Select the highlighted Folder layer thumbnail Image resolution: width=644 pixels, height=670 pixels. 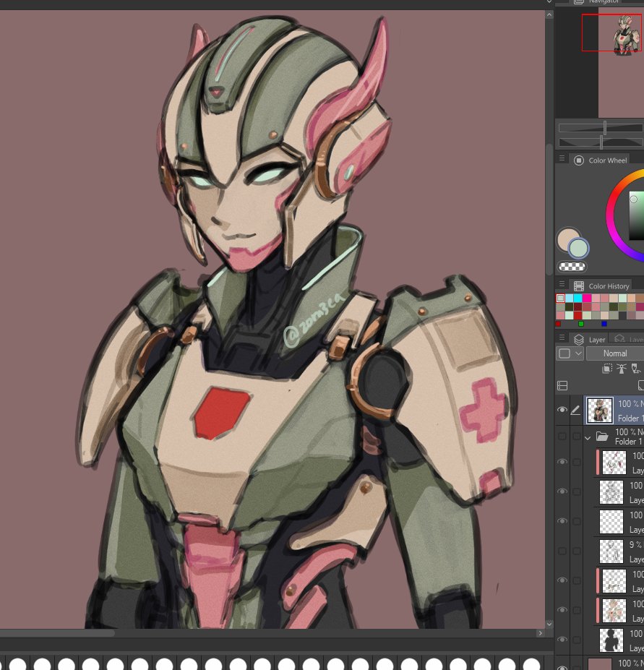pos(600,410)
